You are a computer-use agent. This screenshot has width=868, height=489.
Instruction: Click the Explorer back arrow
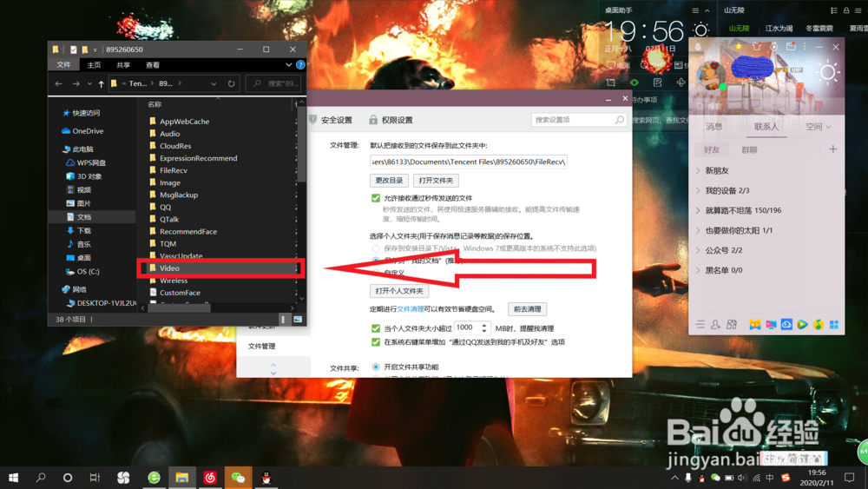click(x=59, y=83)
